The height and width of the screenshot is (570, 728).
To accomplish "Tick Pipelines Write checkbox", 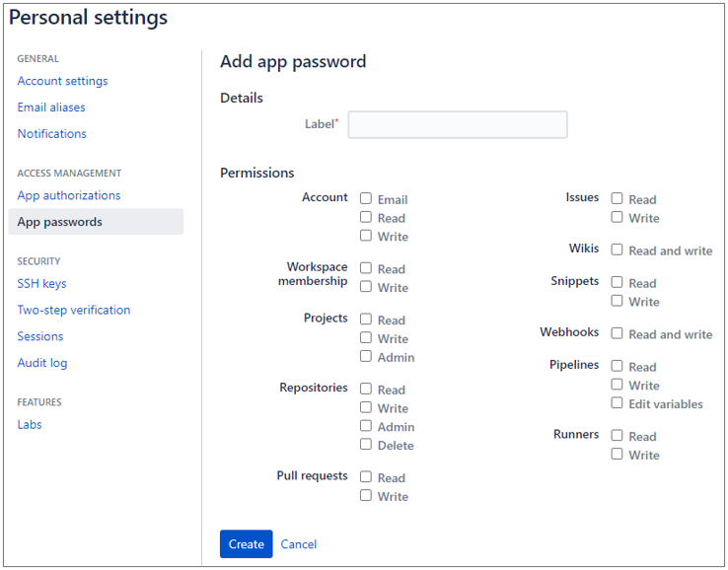I will (x=617, y=385).
